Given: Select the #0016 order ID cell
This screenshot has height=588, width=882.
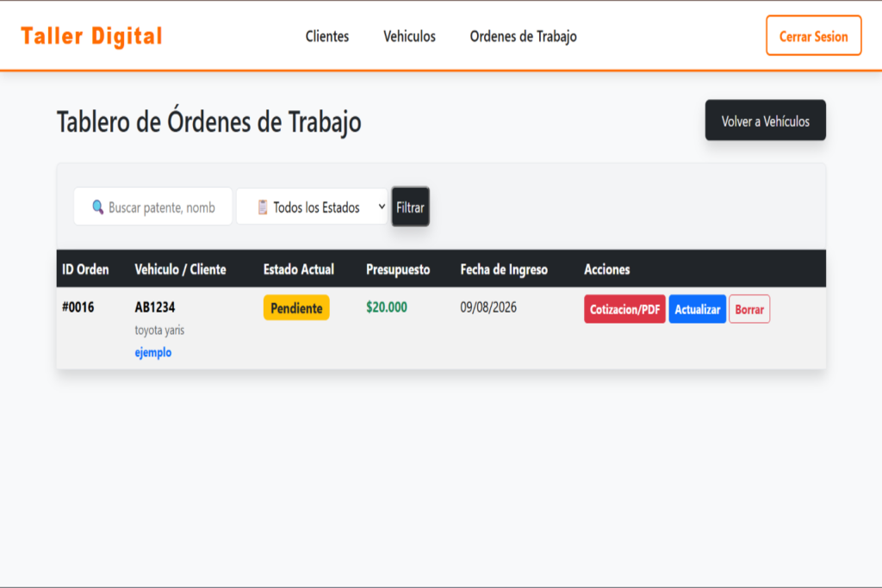Looking at the screenshot, I should click(78, 307).
